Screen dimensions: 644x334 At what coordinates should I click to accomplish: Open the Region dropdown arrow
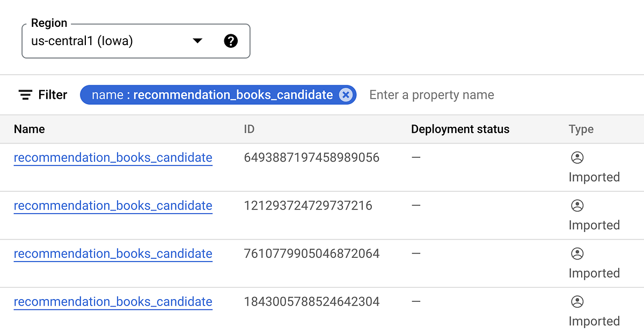pyautogui.click(x=197, y=40)
